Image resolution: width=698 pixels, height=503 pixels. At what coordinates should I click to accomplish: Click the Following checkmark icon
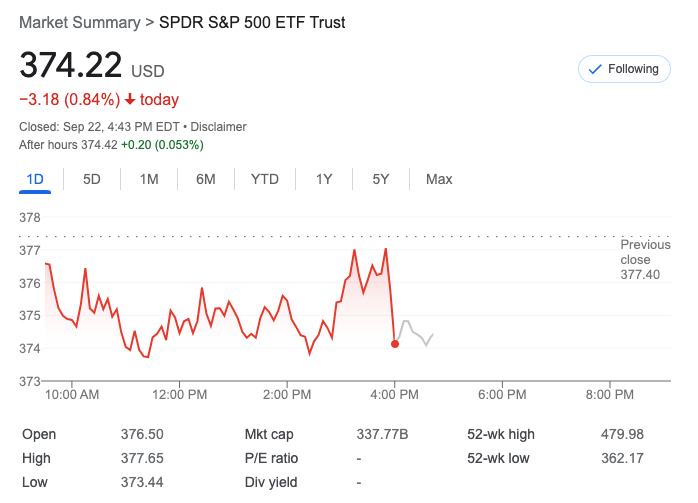tap(595, 69)
